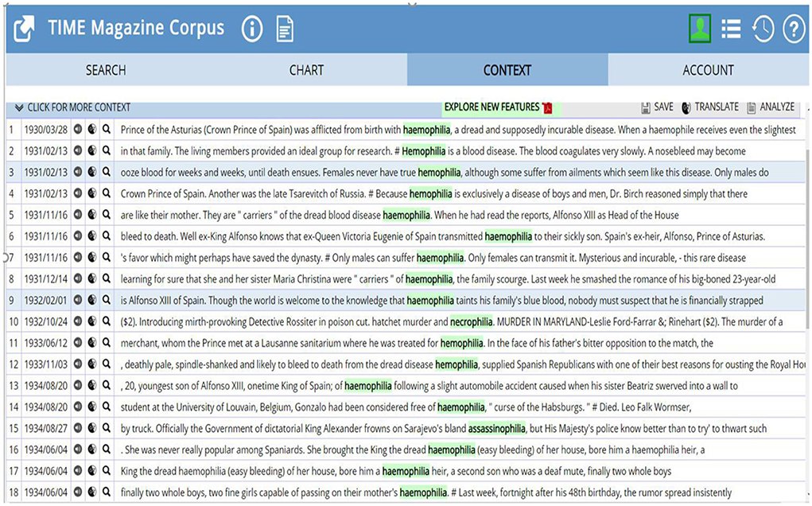
Task: Click the speaker icon in row 10
Action: tap(78, 321)
